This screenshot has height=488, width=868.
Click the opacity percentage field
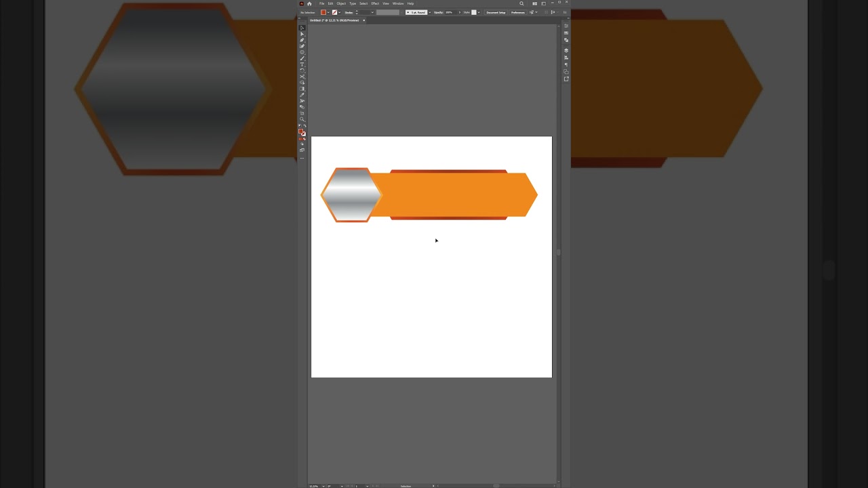[450, 12]
